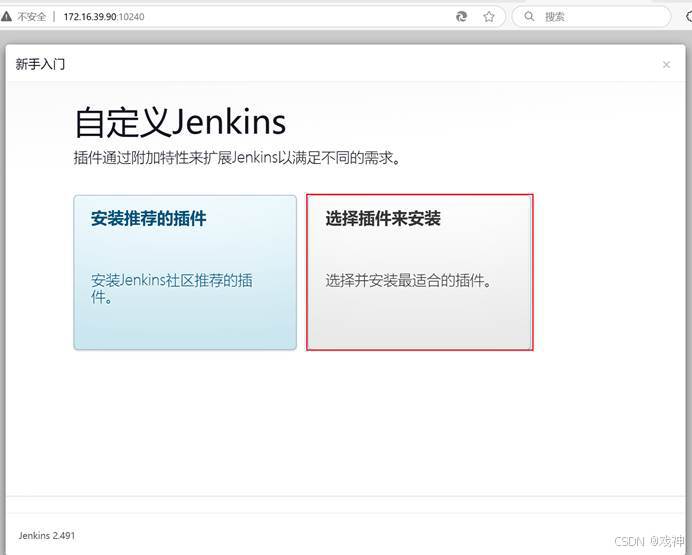Screen dimensions: 692x555
Task: Click the not-secure warning triangle icon
Action: pos(6,17)
